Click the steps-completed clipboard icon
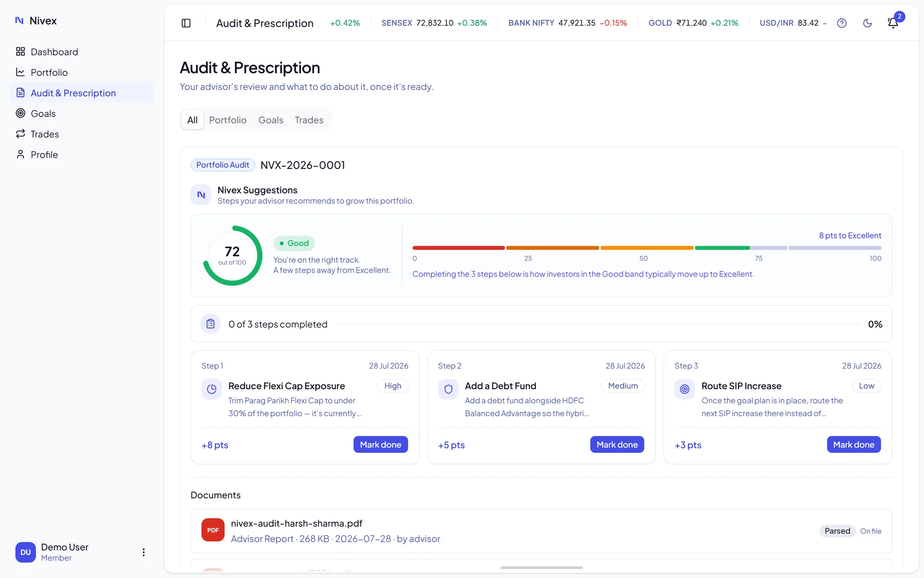The image size is (924, 578). (x=210, y=324)
